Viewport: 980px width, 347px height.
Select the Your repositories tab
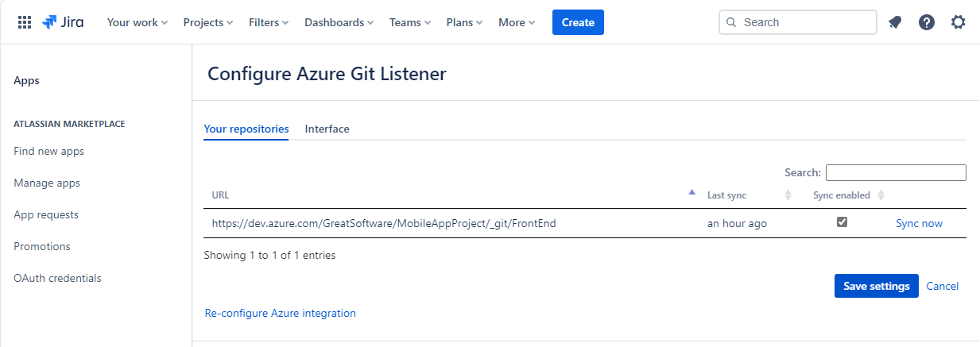[246, 129]
